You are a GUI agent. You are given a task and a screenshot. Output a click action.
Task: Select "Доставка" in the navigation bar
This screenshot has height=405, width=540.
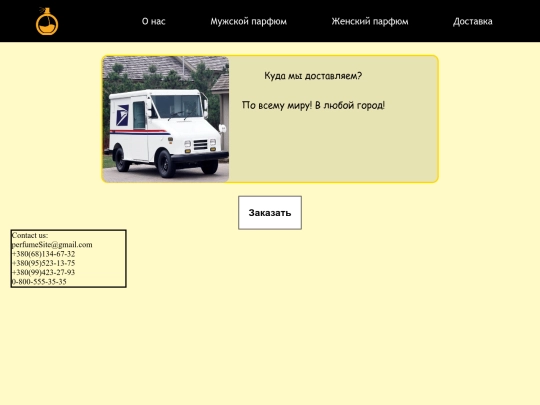pos(472,21)
